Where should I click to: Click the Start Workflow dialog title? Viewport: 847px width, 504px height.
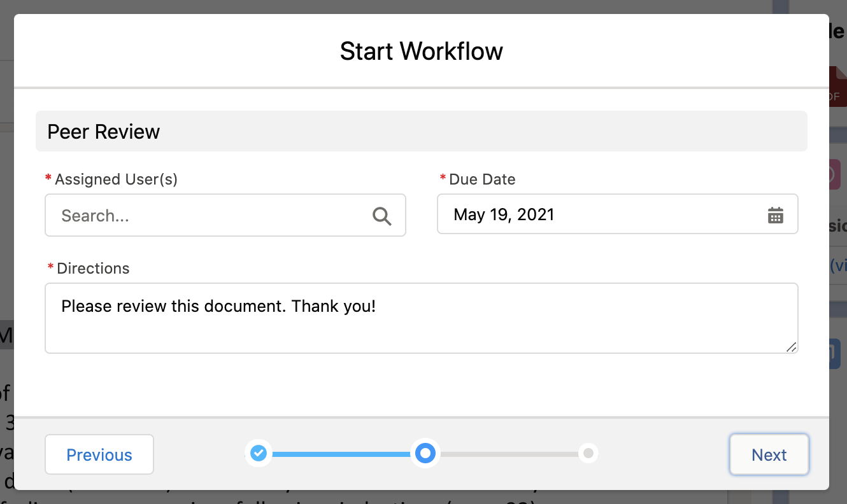point(421,51)
